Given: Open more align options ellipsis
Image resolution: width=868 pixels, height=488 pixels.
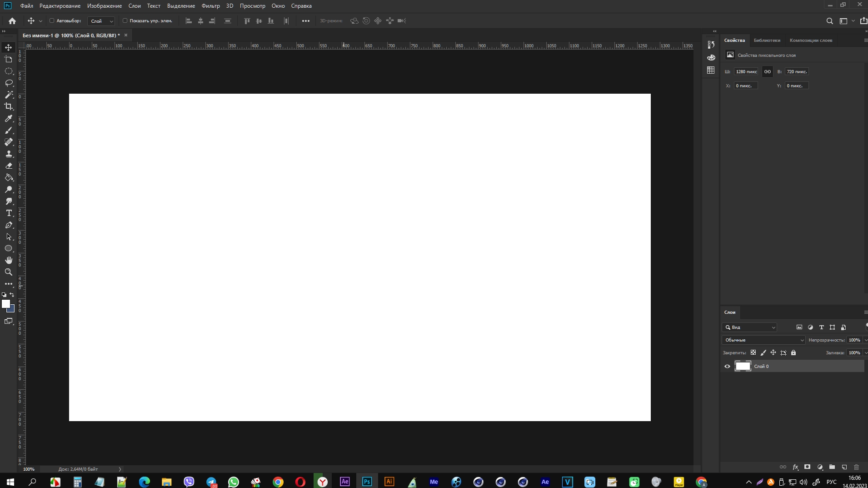Looking at the screenshot, I should coord(306,21).
